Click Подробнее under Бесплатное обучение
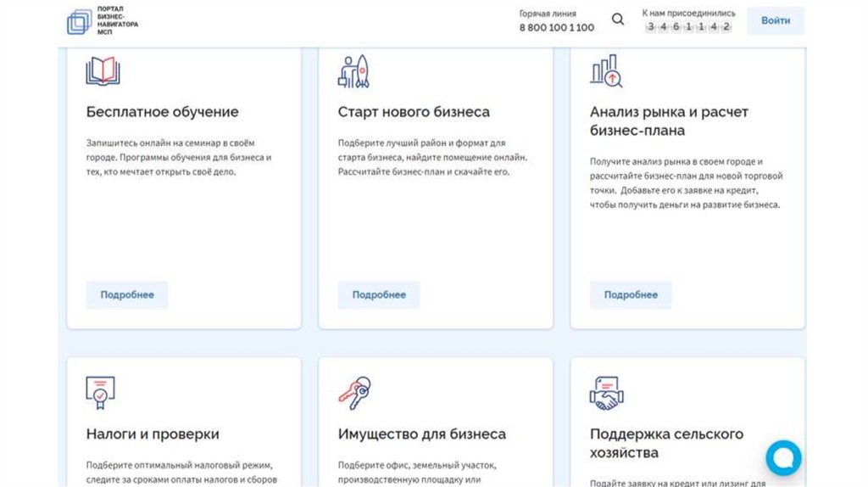Viewport: 868px width, 487px height. [x=127, y=294]
